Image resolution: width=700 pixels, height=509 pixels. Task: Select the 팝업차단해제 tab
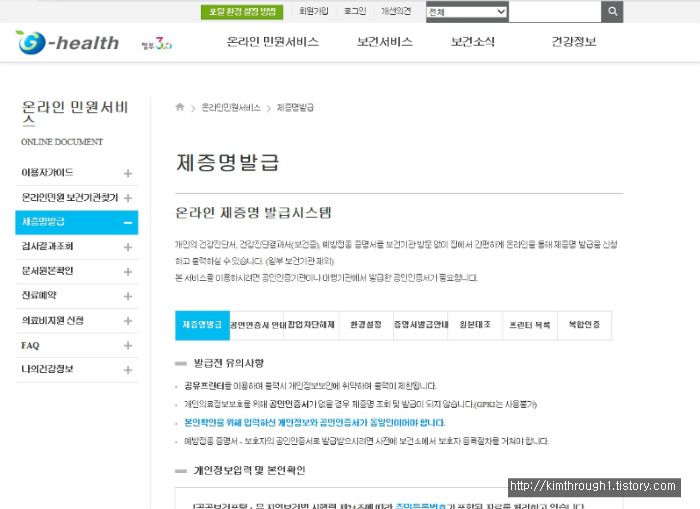point(311,325)
